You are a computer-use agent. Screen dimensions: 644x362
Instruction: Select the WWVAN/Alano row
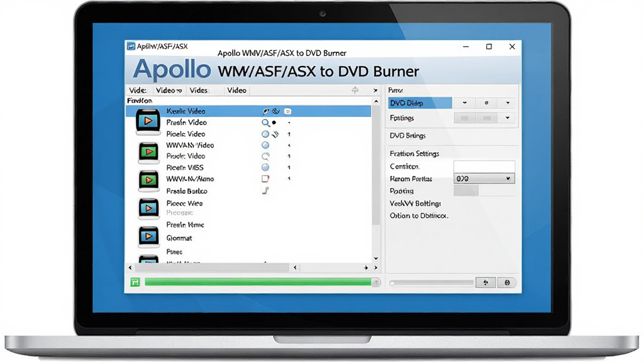(248, 179)
